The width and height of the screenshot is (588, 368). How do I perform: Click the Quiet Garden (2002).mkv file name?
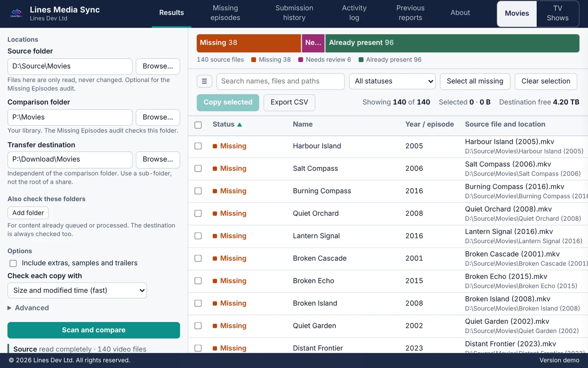[507, 322]
